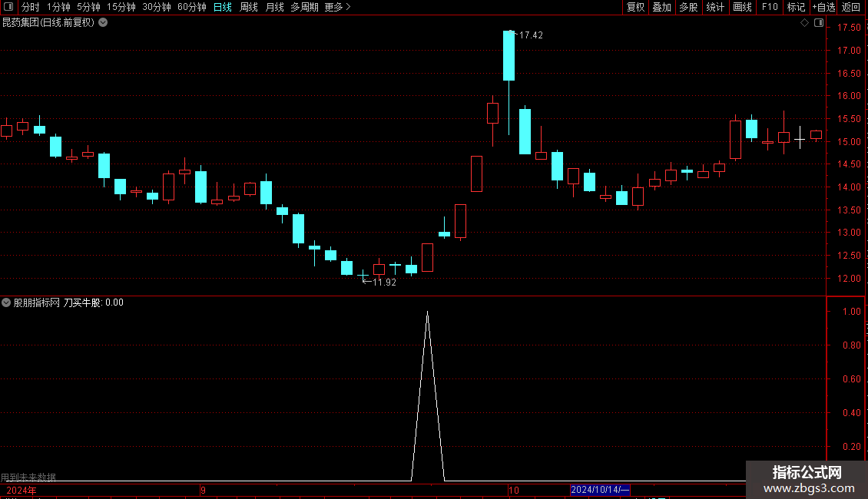Open the 多股 multi-stock view

point(688,7)
